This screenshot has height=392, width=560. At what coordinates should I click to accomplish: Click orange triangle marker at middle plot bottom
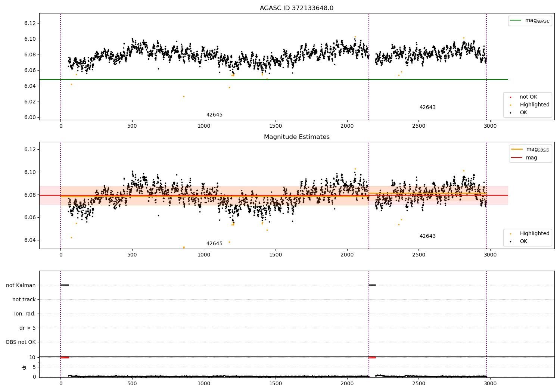point(184,247)
